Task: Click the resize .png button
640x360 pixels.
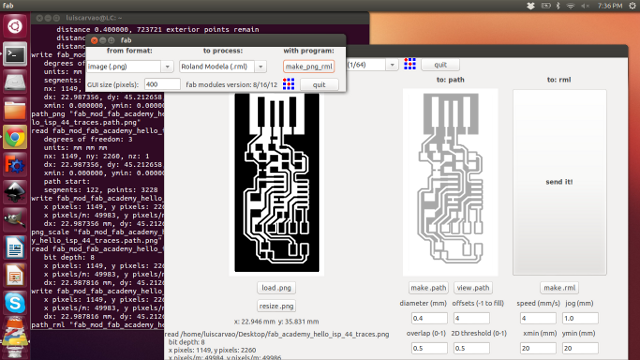Action: tap(276, 306)
